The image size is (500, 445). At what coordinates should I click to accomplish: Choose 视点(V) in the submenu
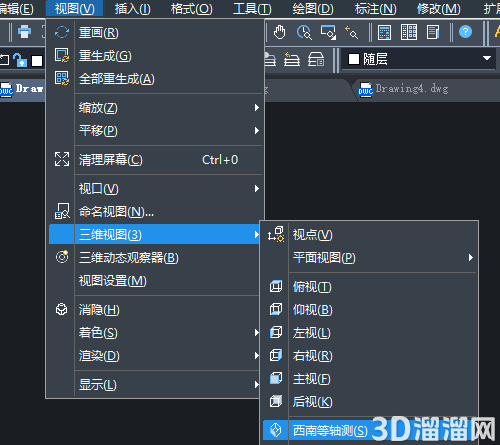pos(369,235)
